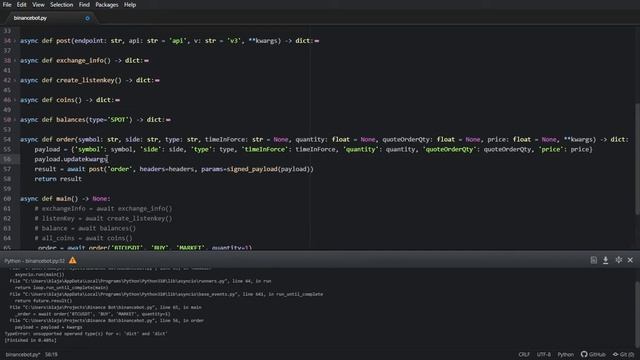
Task: Click the Python grammar selector
Action: point(566,354)
